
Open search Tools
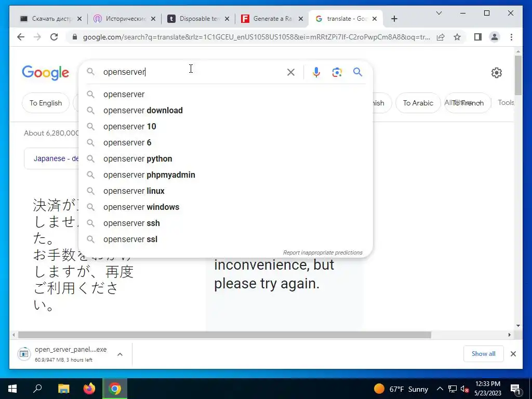coord(506,102)
